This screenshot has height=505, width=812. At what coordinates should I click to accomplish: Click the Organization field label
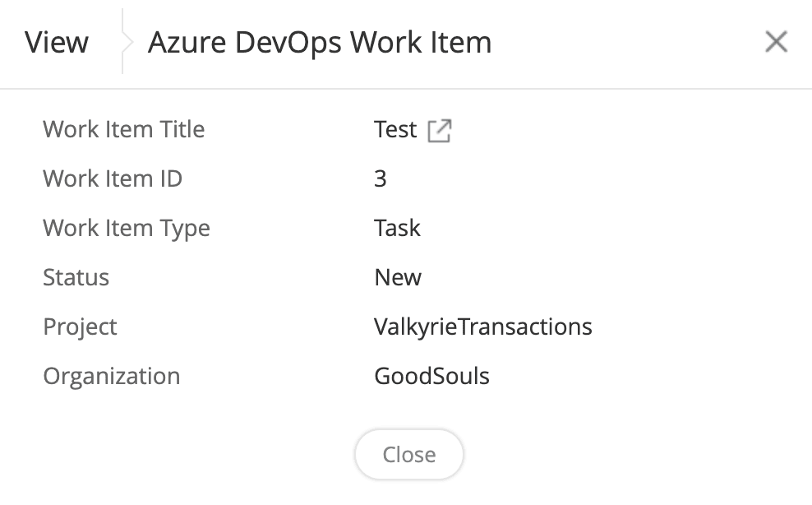[x=111, y=376]
